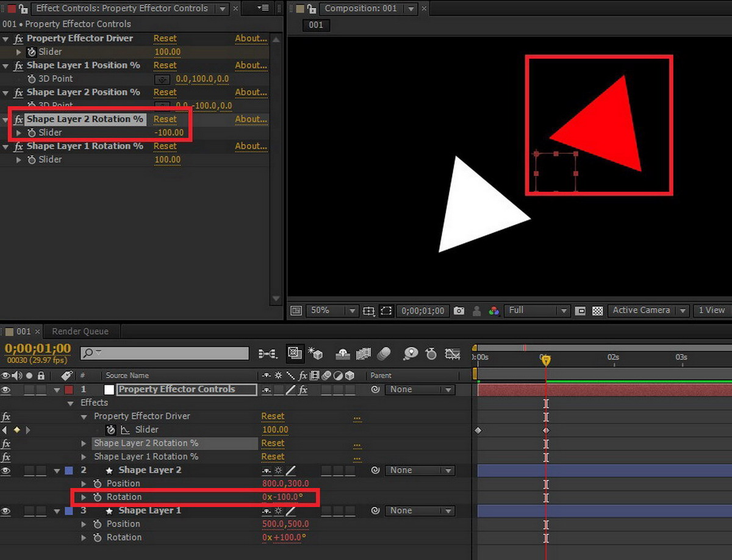Open the Show Channel RGB color icon
Image resolution: width=732 pixels, height=560 pixels.
(x=494, y=311)
